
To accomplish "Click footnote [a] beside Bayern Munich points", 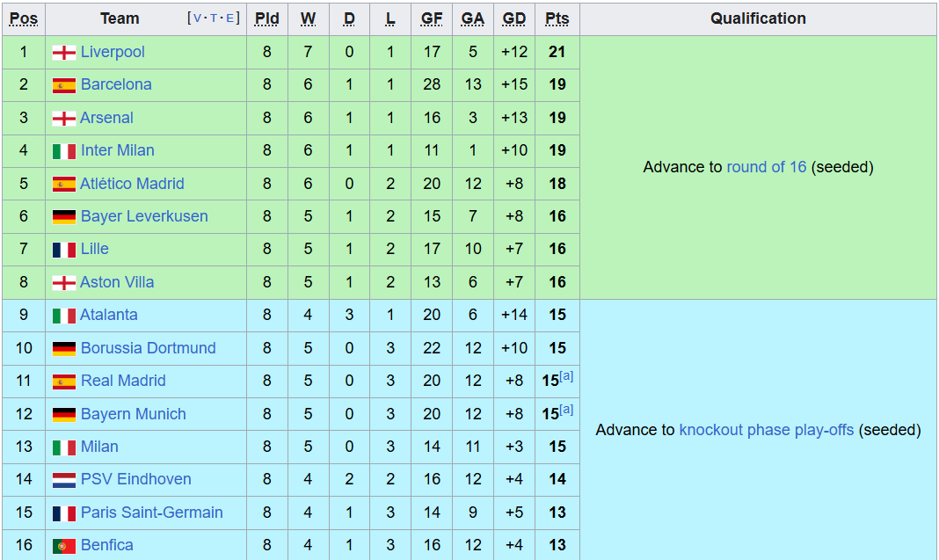I will 566,410.
